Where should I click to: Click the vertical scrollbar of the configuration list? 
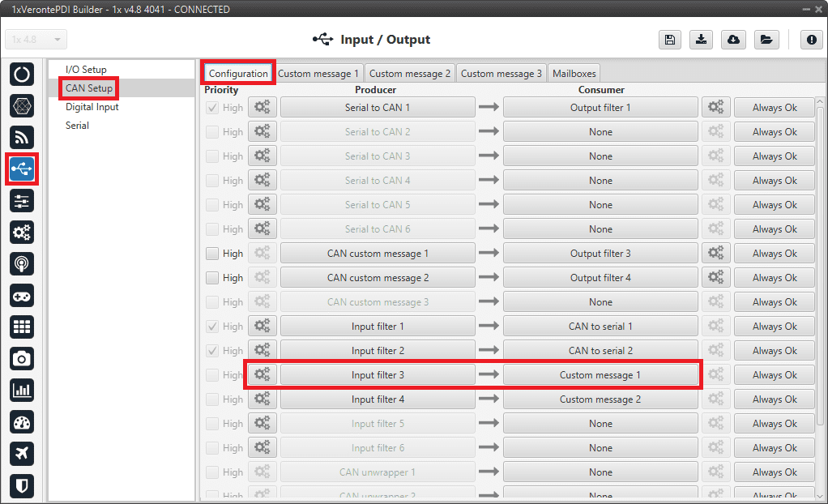click(820, 265)
